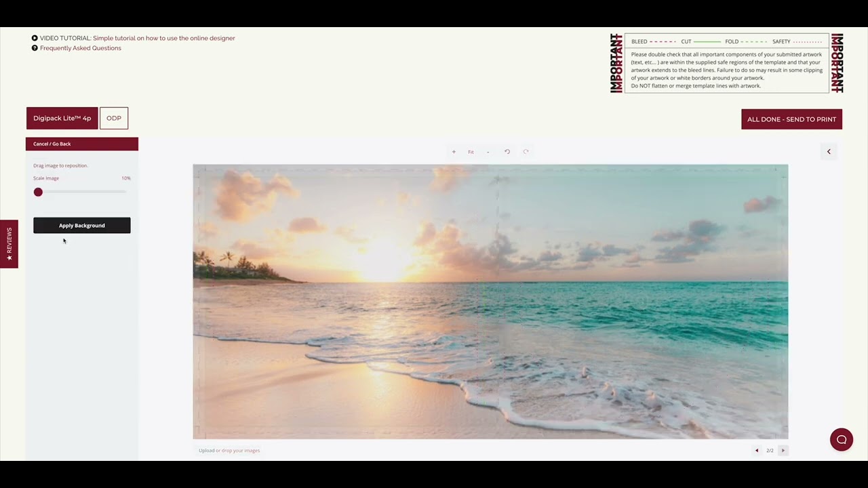Click the beach background image on canvas

pyautogui.click(x=490, y=302)
